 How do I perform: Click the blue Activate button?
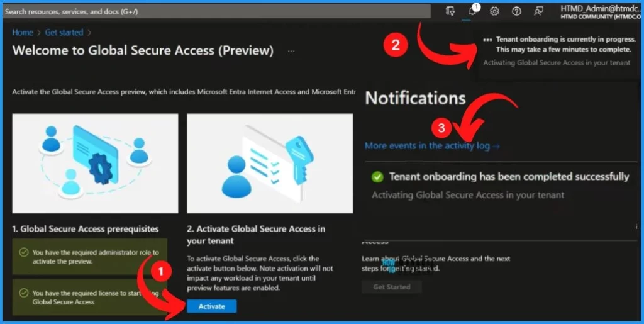[211, 306]
